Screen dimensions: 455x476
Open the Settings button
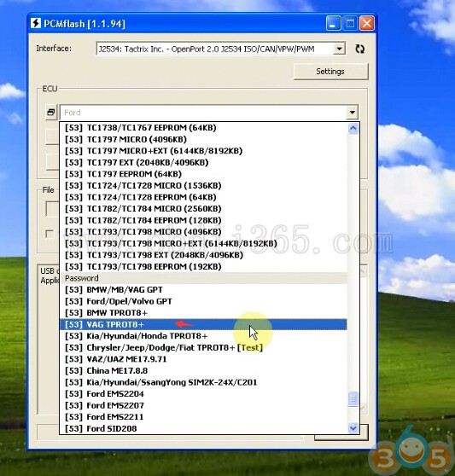click(x=330, y=72)
